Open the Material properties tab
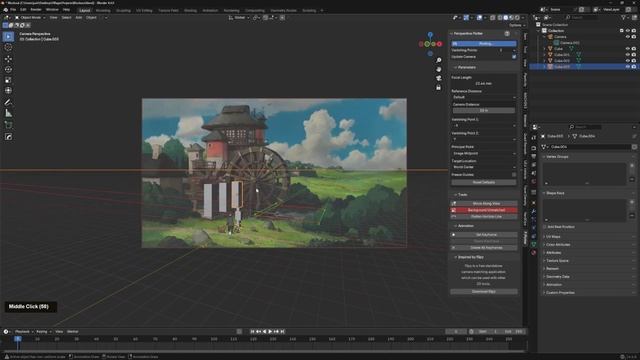 click(x=533, y=253)
